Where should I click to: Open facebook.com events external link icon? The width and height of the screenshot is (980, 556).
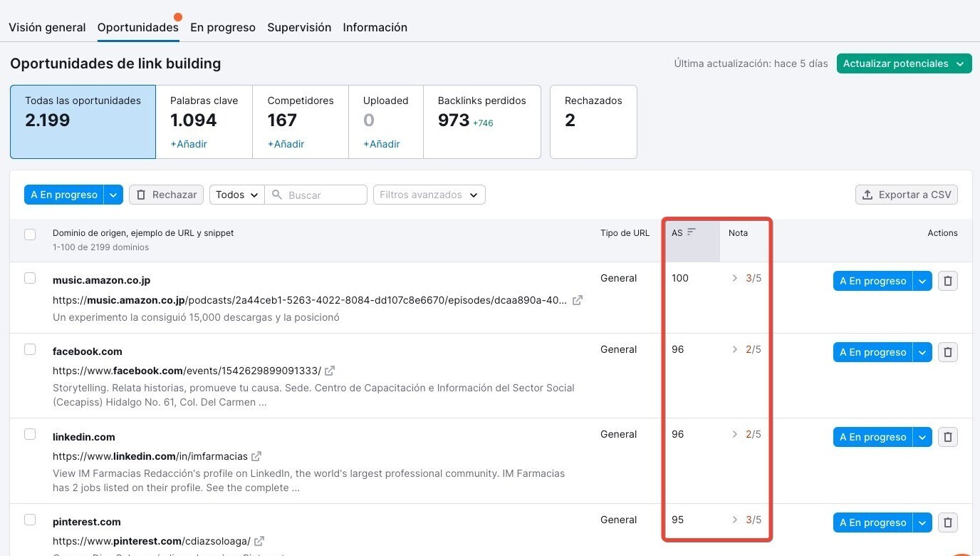coord(330,371)
